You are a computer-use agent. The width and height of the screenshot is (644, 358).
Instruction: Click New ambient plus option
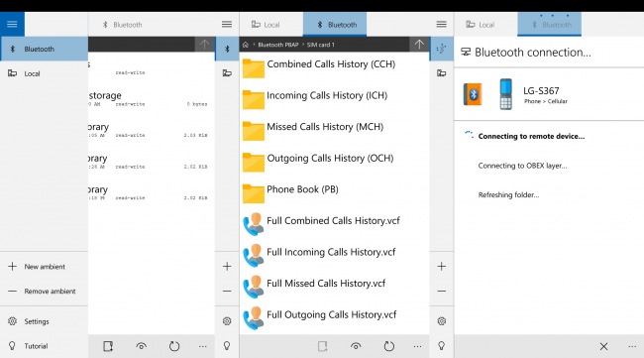click(x=44, y=267)
